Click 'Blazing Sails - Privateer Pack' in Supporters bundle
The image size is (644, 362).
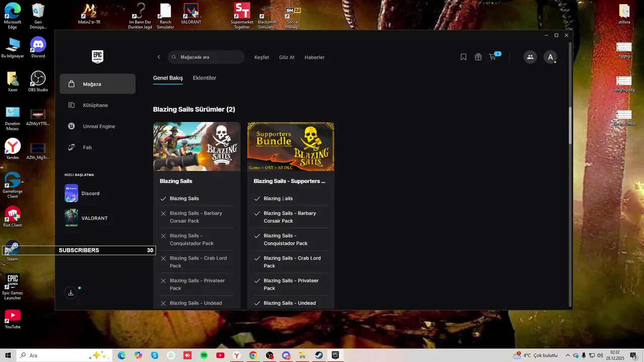[291, 285]
